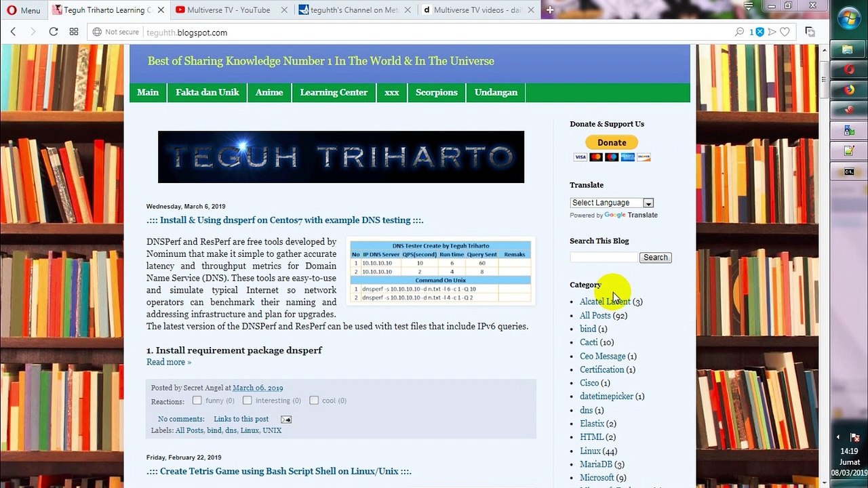Open the Undangan navigation item
This screenshot has height=488, width=868.
[x=496, y=93]
